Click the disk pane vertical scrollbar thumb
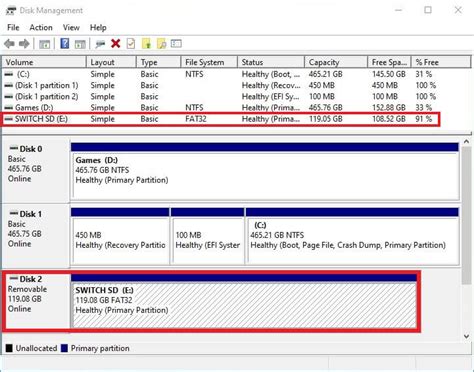The width and height of the screenshot is (474, 372). [x=466, y=215]
